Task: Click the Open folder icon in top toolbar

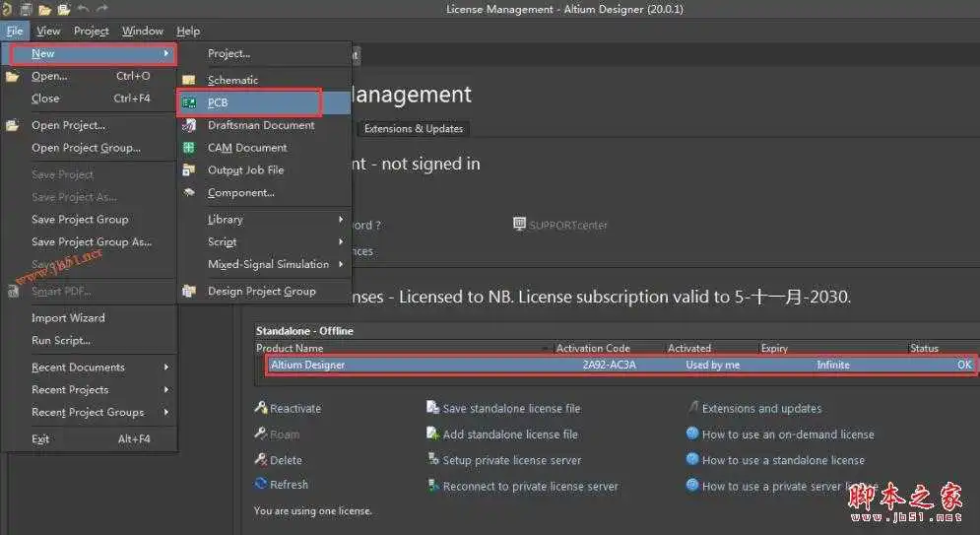Action: click(x=45, y=9)
